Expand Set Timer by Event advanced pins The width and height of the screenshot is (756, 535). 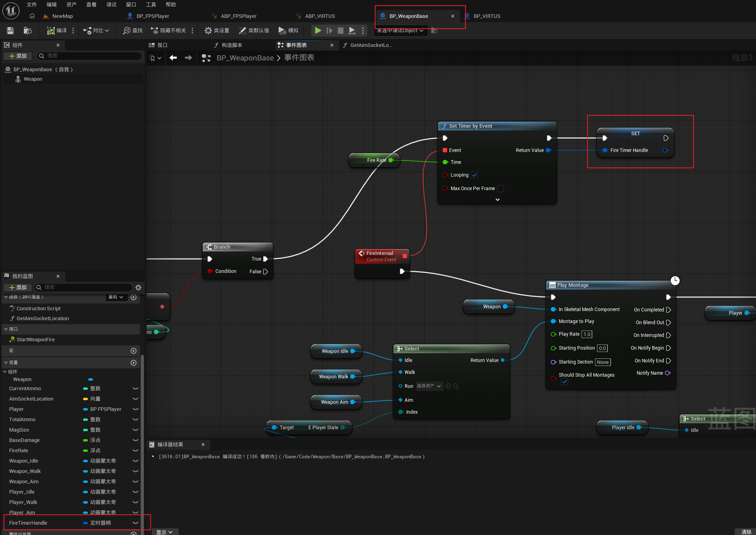(498, 200)
